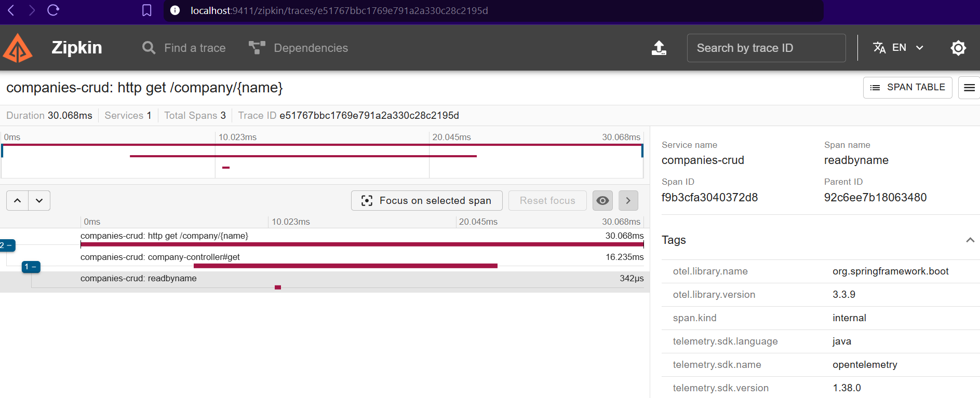Open the EN language dropdown

(x=898, y=48)
